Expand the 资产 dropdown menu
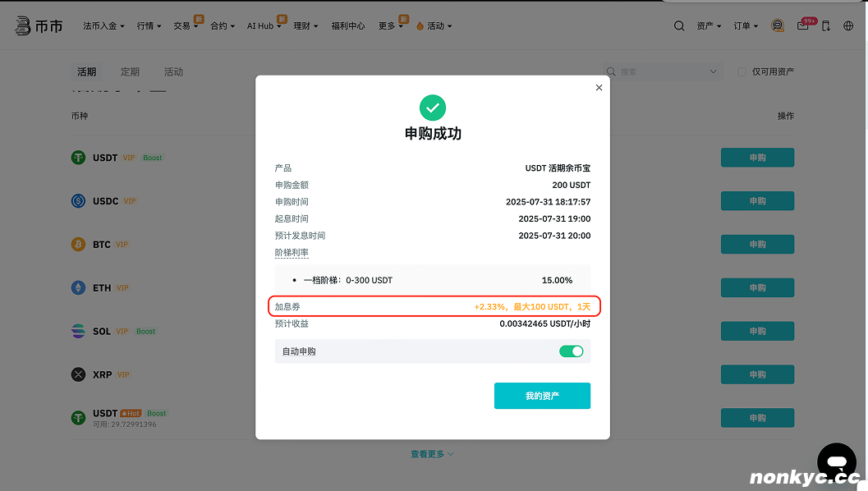The width and height of the screenshot is (868, 491). point(709,26)
